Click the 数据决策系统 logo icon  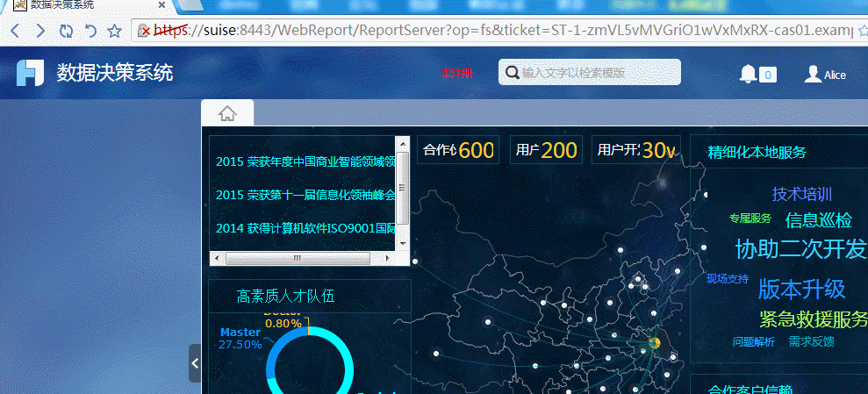[x=30, y=73]
